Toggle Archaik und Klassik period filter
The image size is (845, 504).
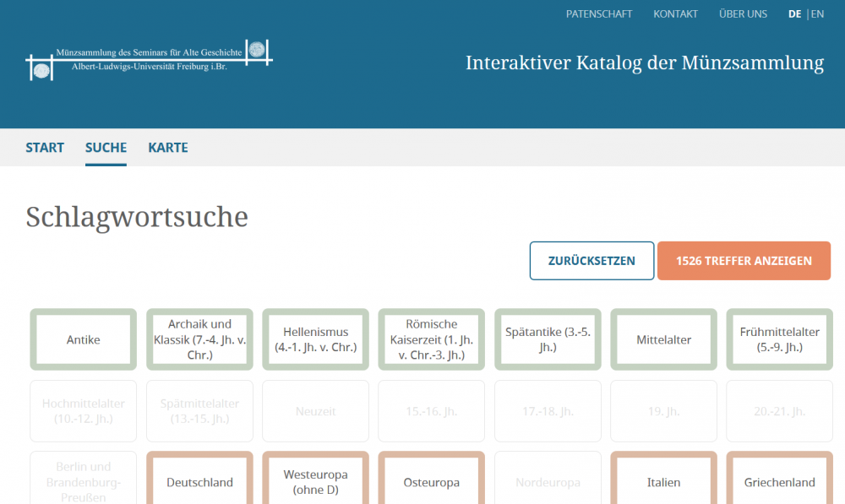click(x=199, y=339)
